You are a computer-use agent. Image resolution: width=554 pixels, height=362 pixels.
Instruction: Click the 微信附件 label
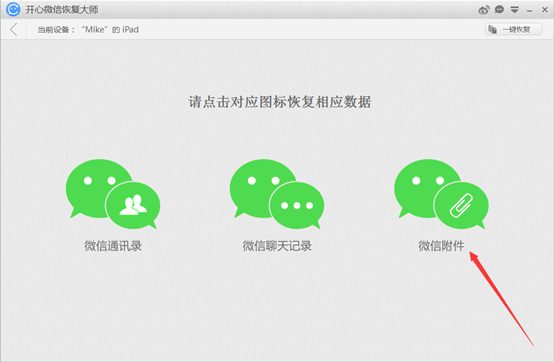[x=441, y=246]
